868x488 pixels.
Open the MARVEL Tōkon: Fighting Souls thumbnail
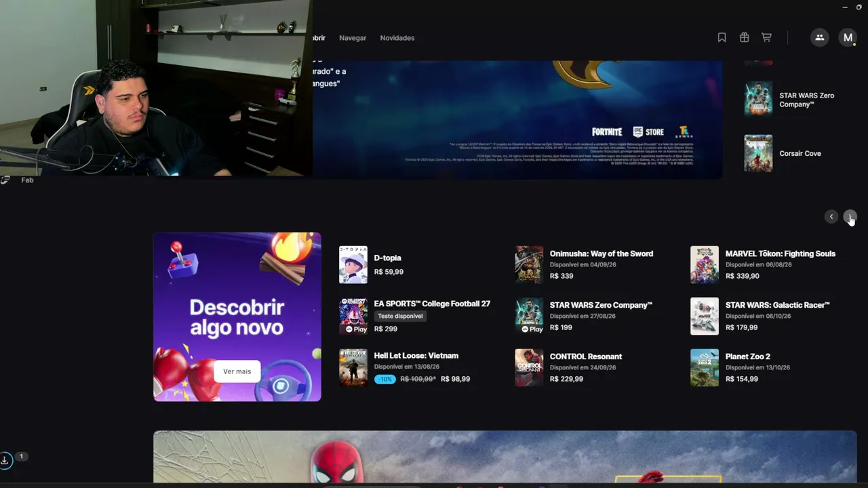705,264
